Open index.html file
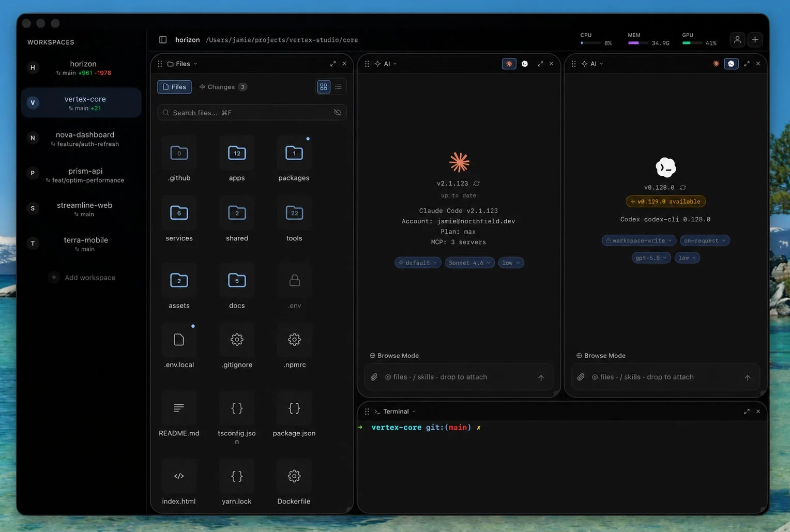Viewport: 790px width, 532px height. pos(179,483)
